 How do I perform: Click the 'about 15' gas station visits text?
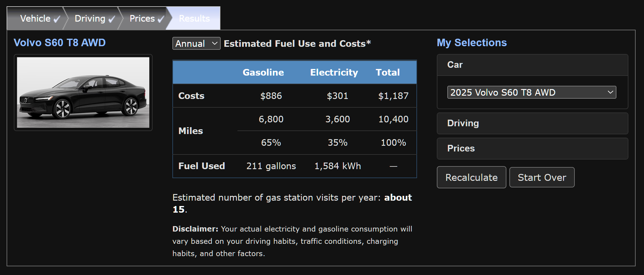292,203
